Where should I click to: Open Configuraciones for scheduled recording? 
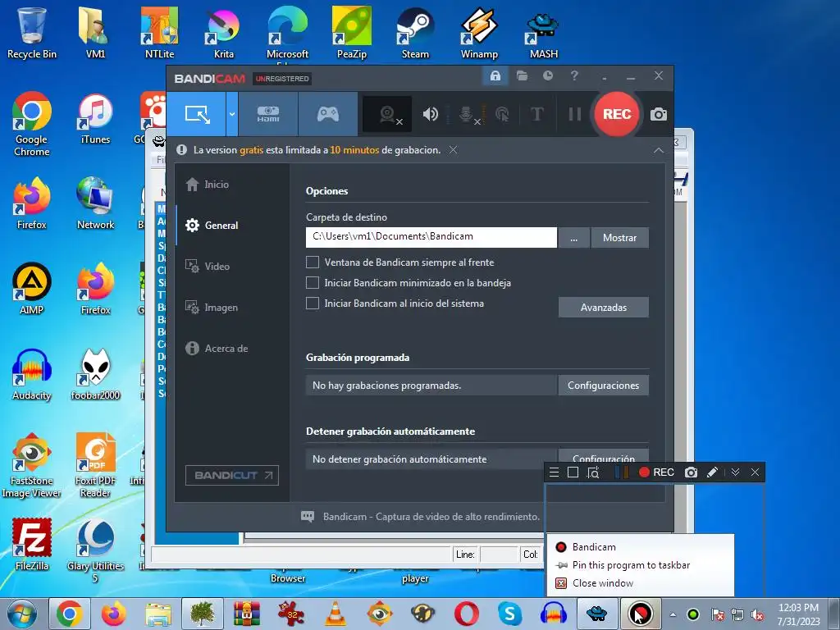(x=603, y=386)
